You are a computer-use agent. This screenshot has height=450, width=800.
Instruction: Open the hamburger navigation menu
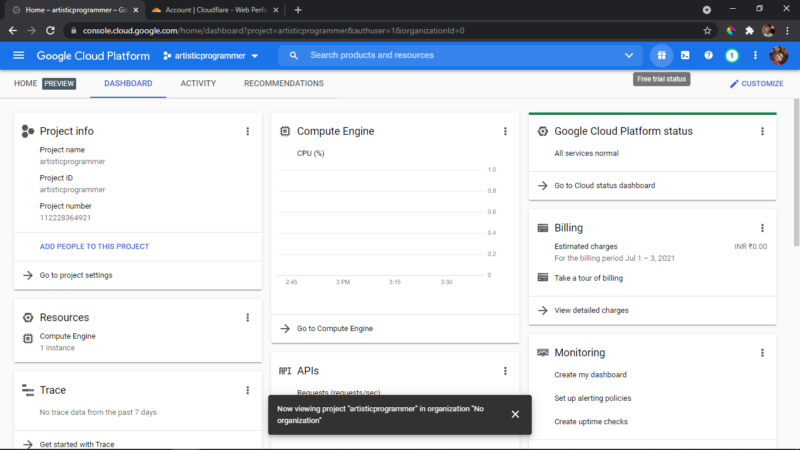point(18,55)
